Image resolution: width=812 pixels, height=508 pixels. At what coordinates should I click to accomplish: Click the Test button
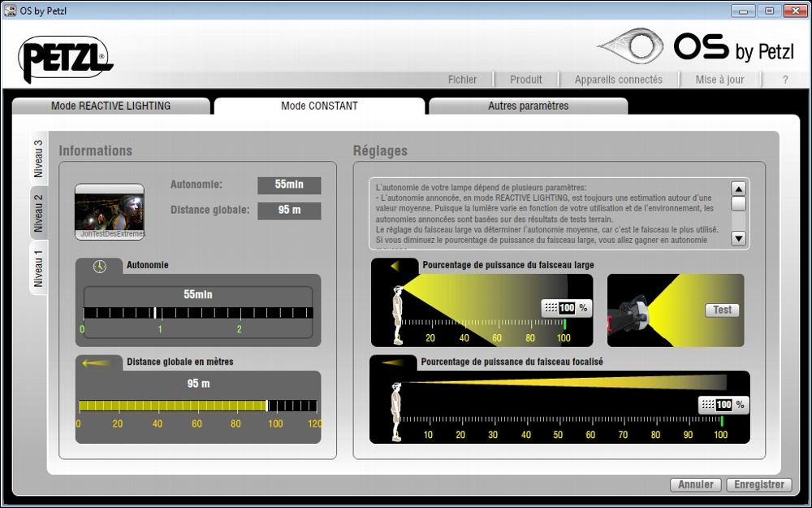722,310
